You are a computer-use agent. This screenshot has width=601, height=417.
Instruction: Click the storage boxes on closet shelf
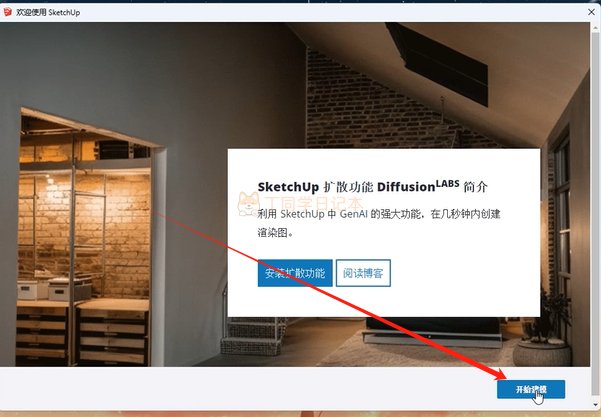[54, 289]
